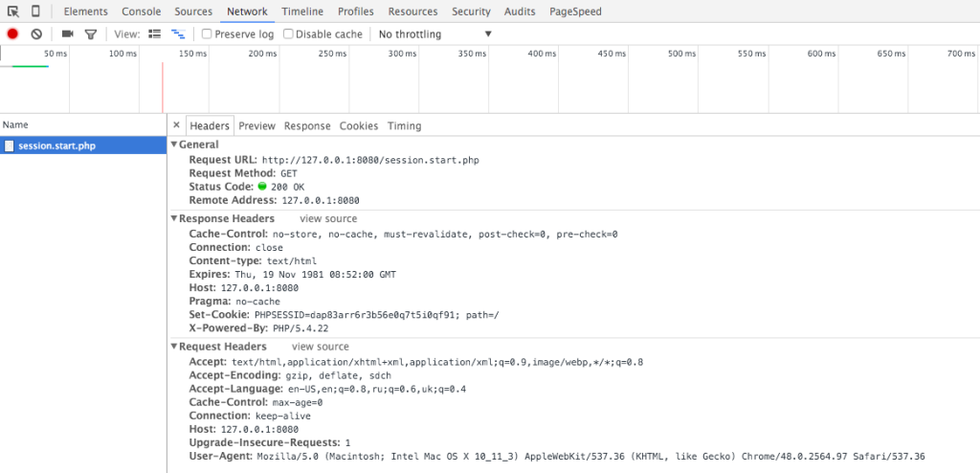Toggle device mode phone icon
Screen dimensions: 980x473
[35, 11]
